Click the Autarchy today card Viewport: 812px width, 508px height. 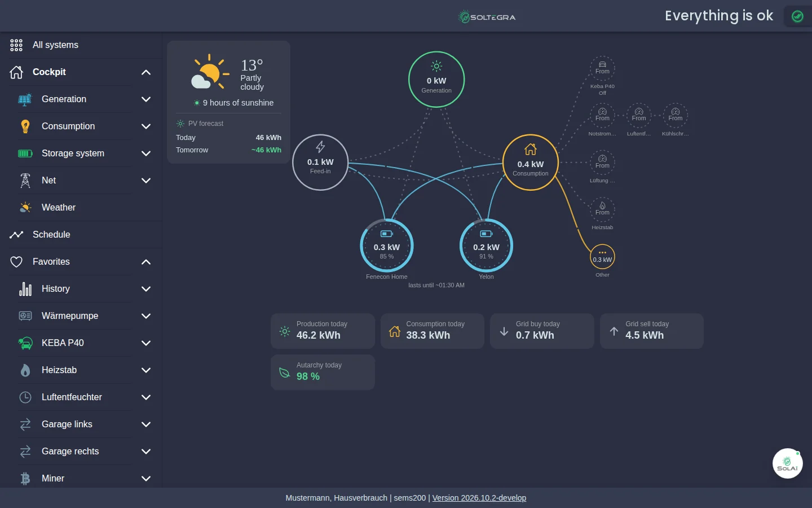tap(323, 372)
